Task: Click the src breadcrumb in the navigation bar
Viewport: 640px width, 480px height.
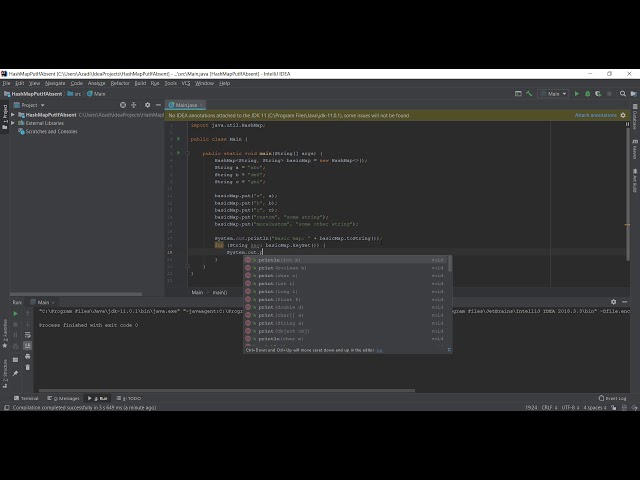Action: 75,94
